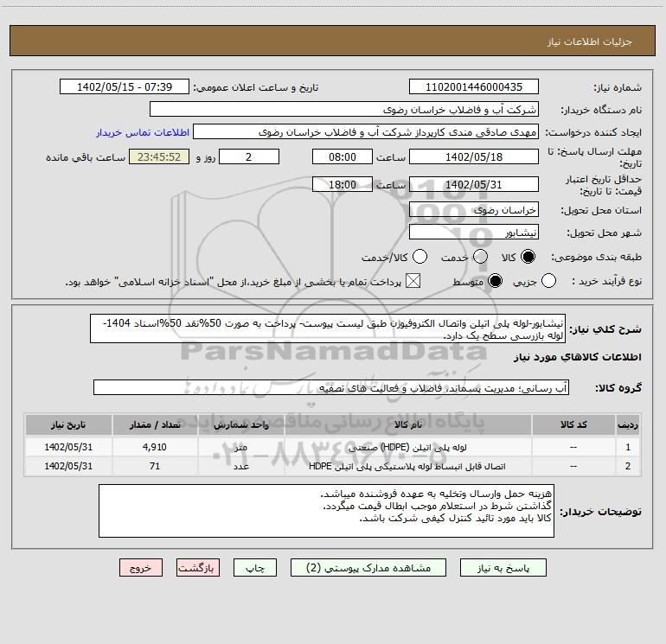Click the buyer notes text area

tap(326, 511)
